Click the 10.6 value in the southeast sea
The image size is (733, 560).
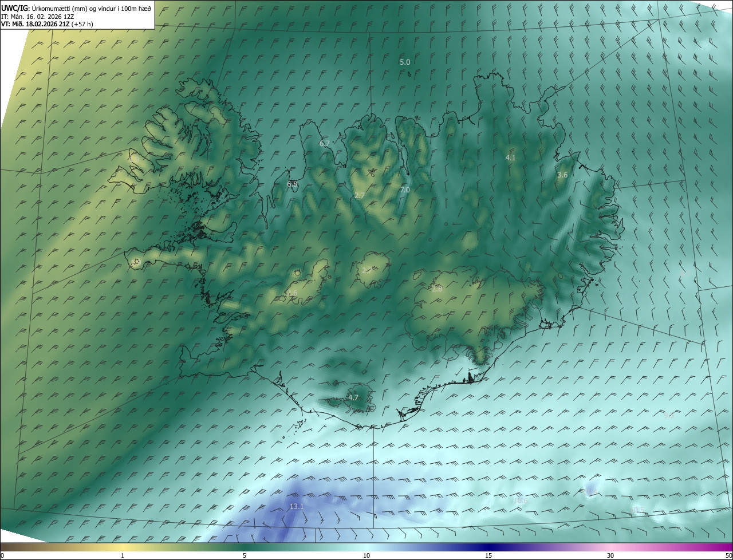coord(520,500)
